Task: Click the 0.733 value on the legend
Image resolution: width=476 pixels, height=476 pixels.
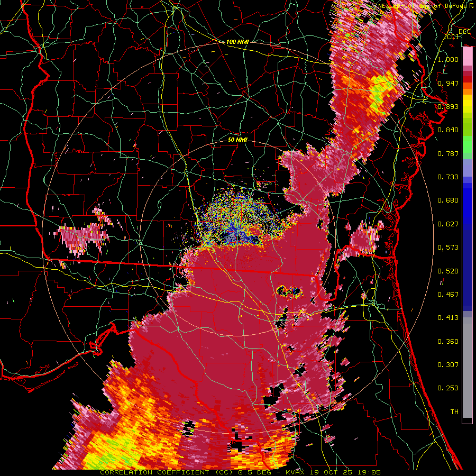Action: click(448, 177)
